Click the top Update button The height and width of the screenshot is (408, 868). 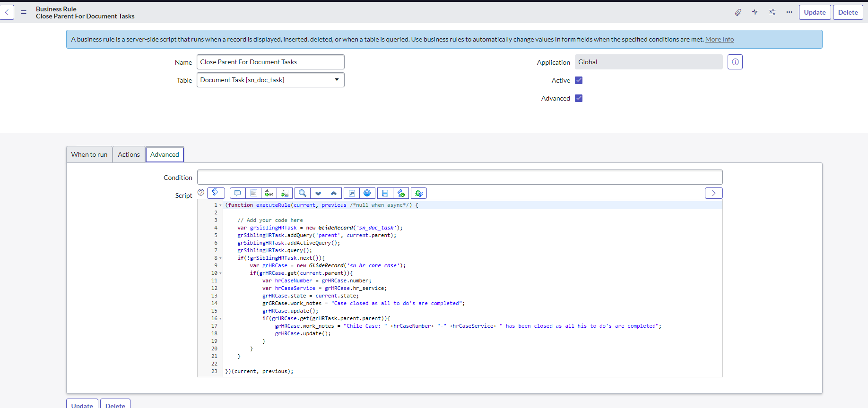coord(815,12)
